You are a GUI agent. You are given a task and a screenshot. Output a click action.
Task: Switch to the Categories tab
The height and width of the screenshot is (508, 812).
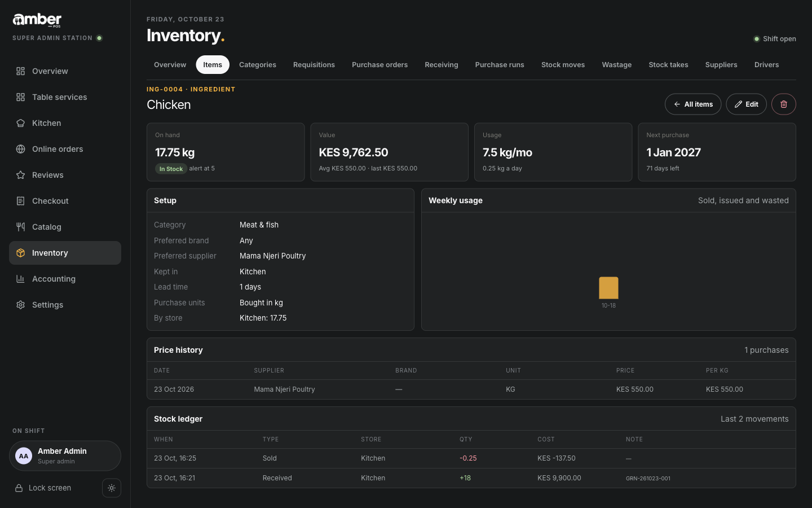pos(258,65)
